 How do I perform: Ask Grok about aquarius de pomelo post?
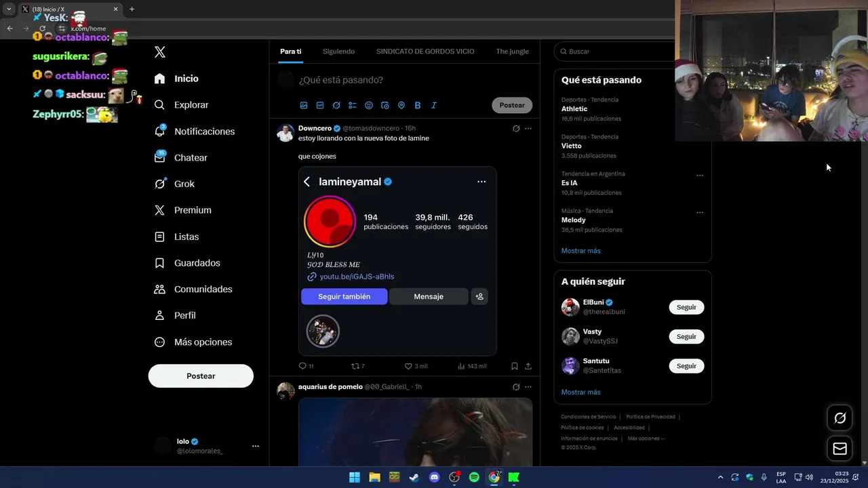pos(516,387)
